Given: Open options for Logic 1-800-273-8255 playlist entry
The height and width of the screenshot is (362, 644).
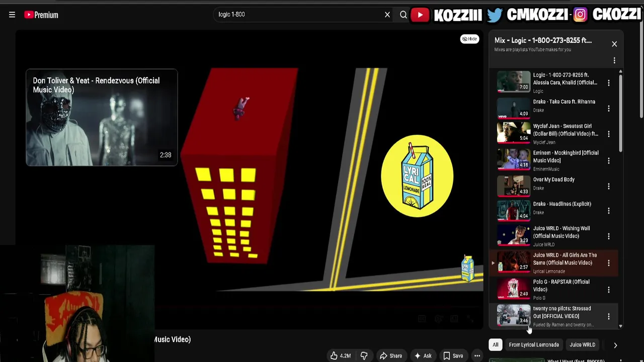Looking at the screenshot, I should (x=609, y=83).
